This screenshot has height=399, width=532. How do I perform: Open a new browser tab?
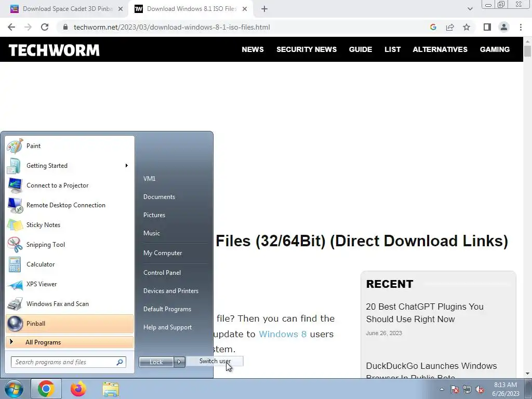coord(264,9)
